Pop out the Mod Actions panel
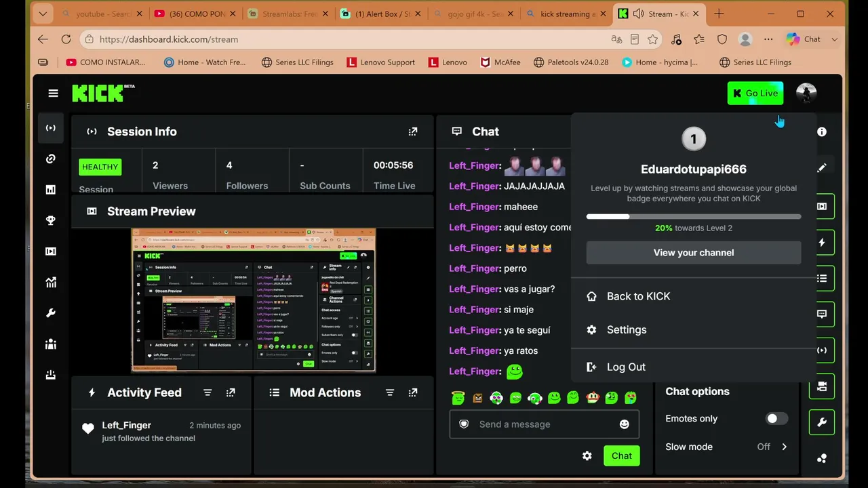Screen dimensions: 868x488 pos(413,392)
